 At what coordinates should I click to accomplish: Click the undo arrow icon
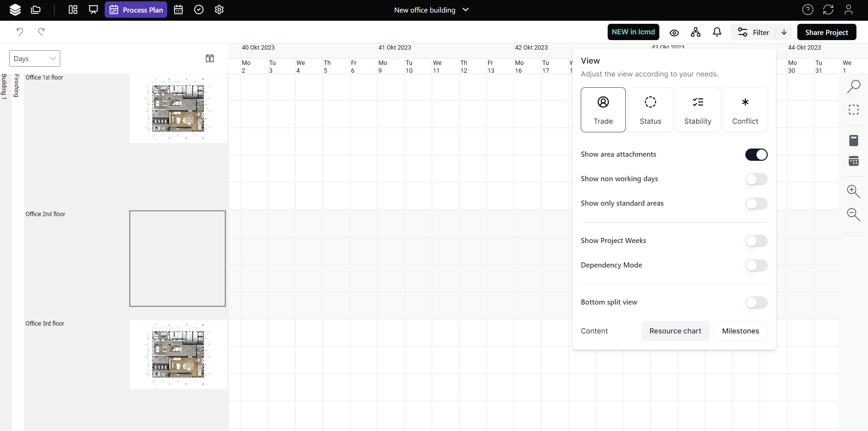tap(20, 32)
